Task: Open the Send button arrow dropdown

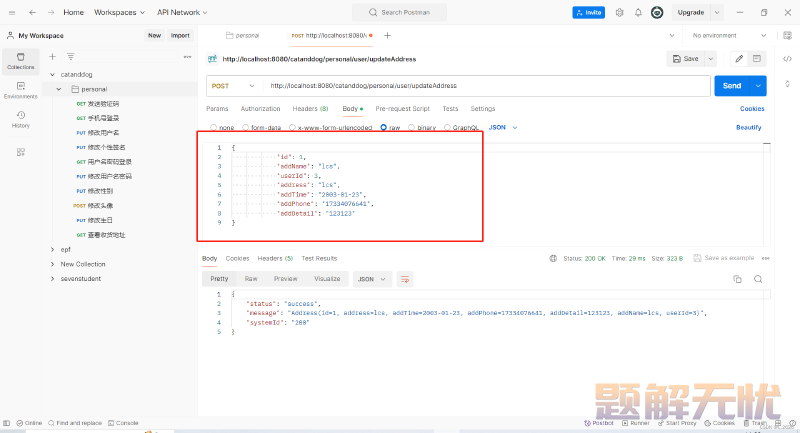Action: tap(758, 86)
